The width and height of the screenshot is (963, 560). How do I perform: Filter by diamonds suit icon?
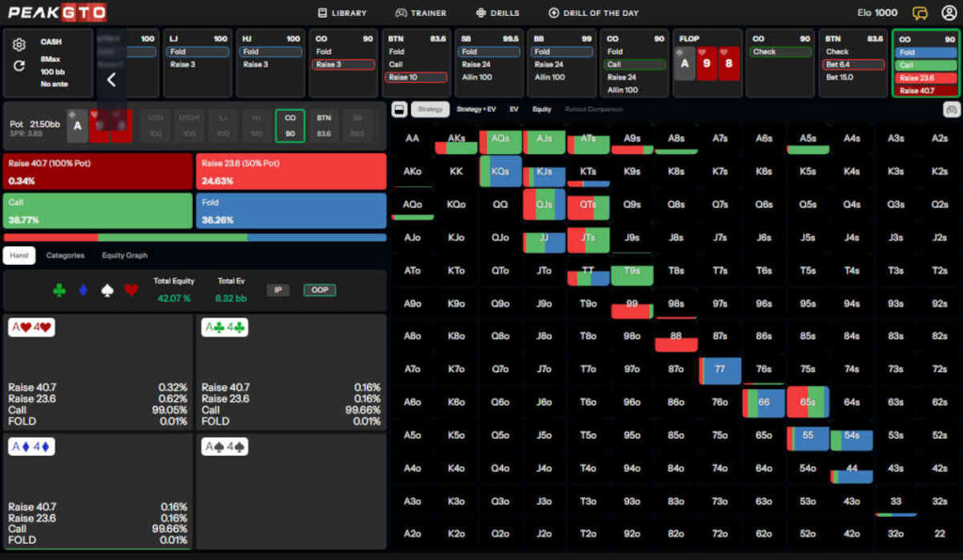(84, 290)
